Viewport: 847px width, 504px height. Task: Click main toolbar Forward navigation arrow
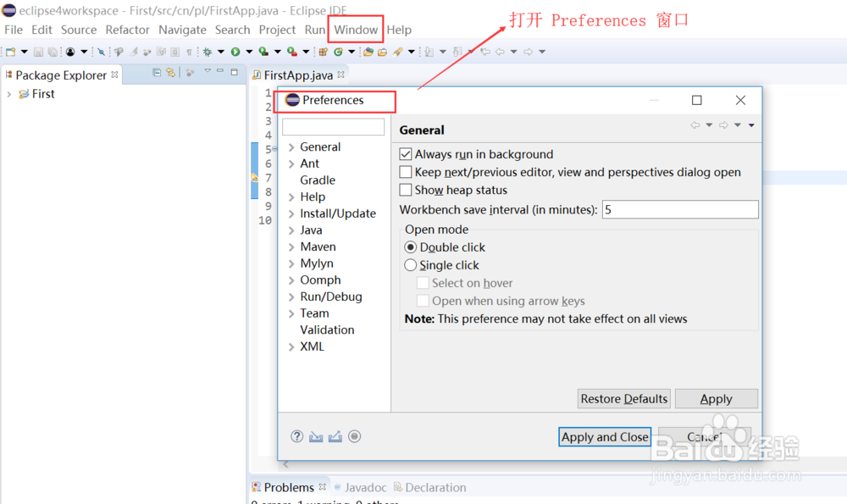pos(529,52)
